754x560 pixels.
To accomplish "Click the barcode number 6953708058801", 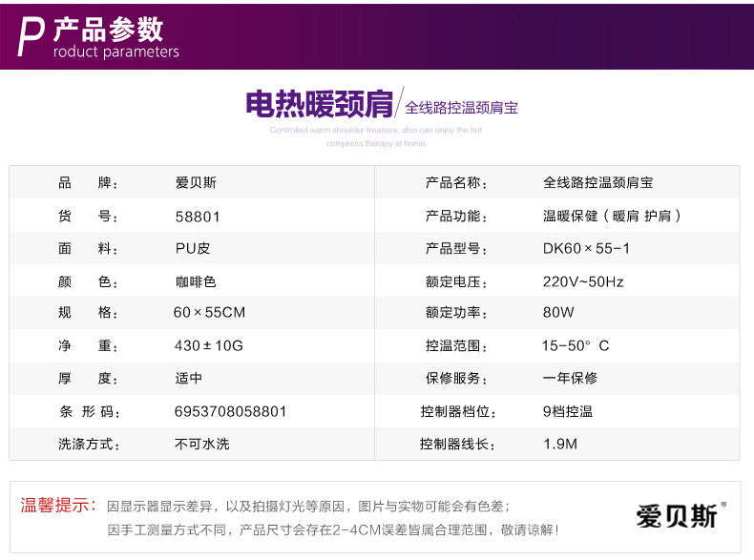I will tap(230, 411).
